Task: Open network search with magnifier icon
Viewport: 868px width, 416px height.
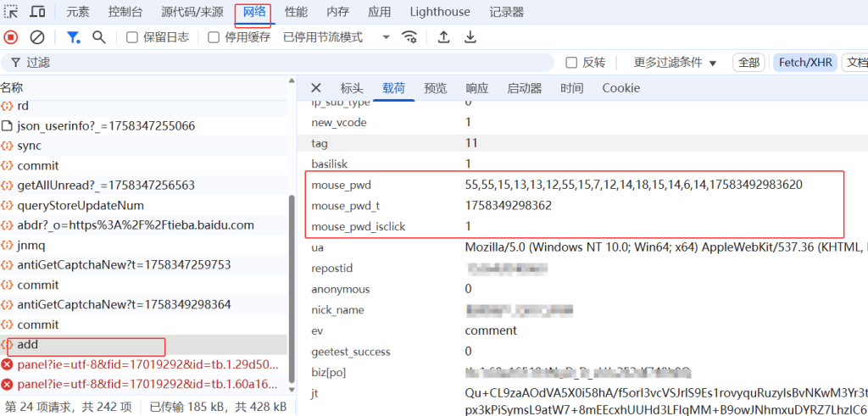Action: click(x=99, y=37)
